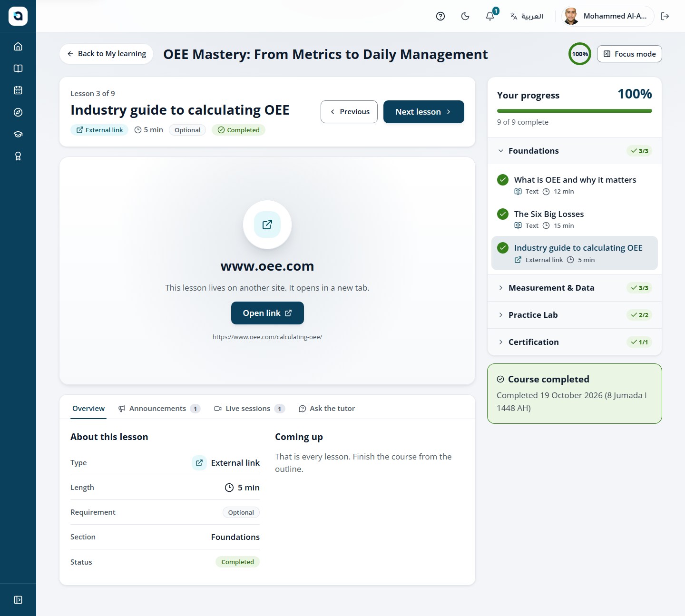This screenshot has height=616, width=685.
Task: Click the Completed badge under lesson title
Action: 238,130
